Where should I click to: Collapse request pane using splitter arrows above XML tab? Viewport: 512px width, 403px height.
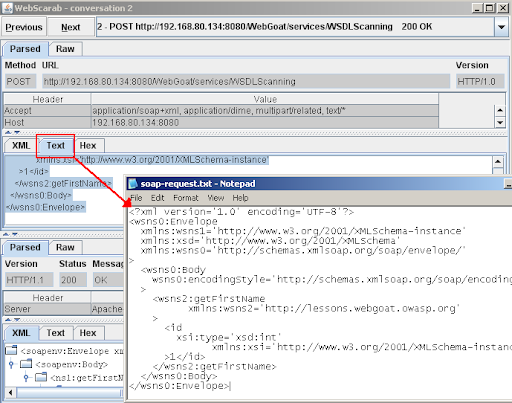click(x=13, y=132)
